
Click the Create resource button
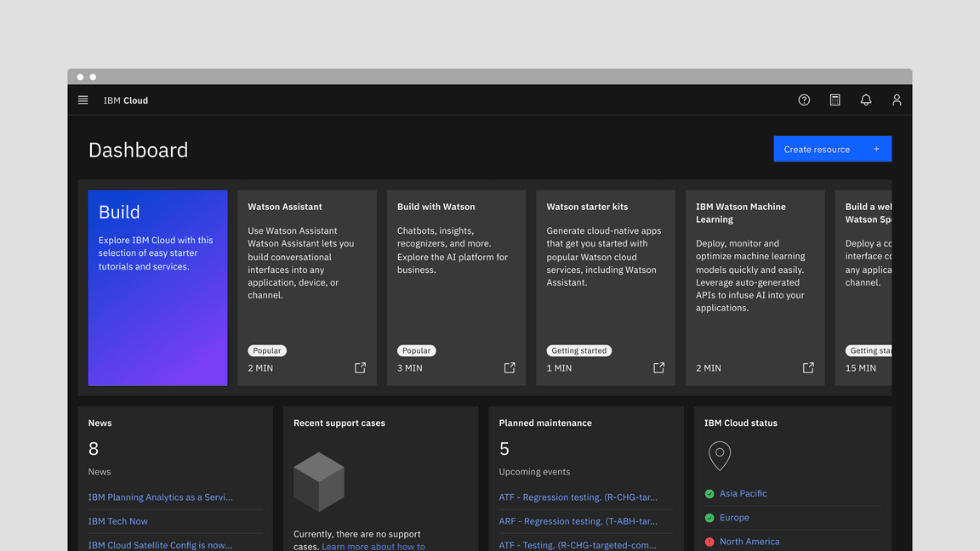click(x=832, y=149)
